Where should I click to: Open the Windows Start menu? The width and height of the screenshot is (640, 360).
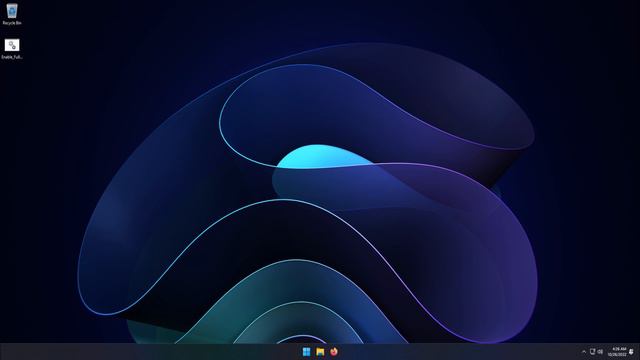coord(307,352)
